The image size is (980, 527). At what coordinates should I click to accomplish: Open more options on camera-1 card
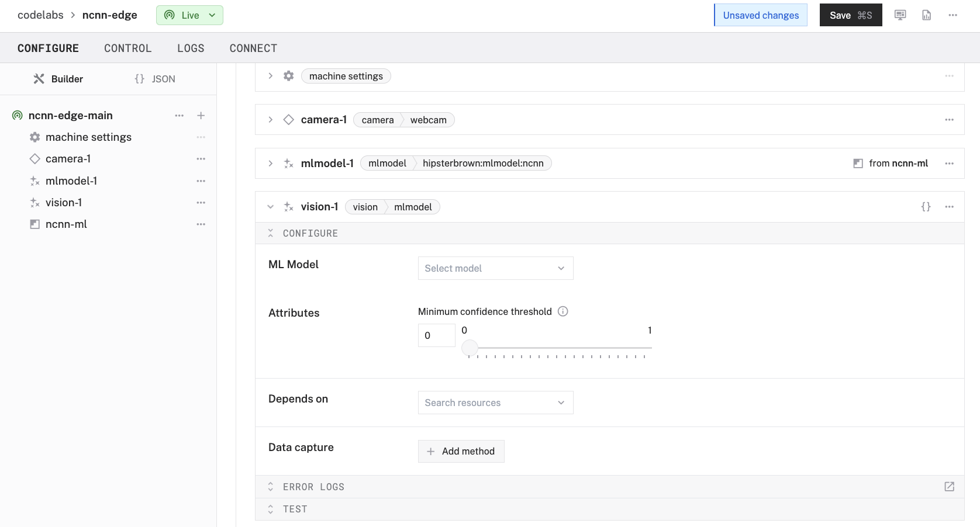tap(950, 120)
